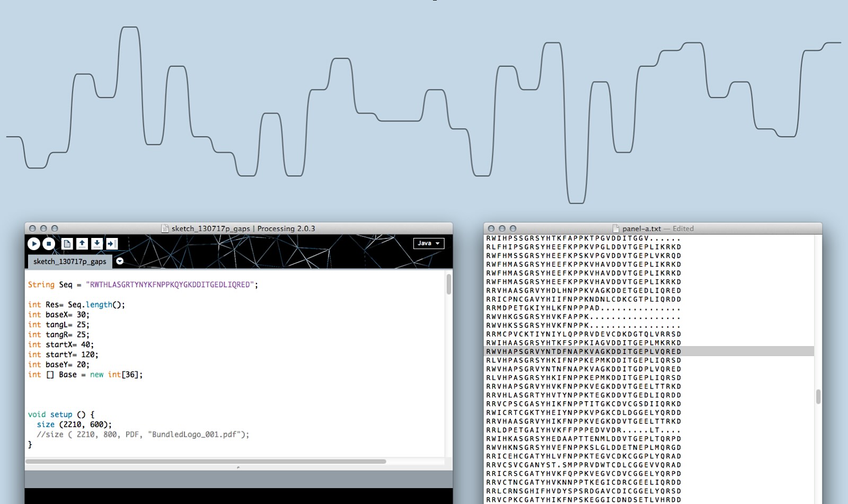The image size is (848, 504).
Task: Click the panel-a.txt vertical scroll thumb
Action: tap(818, 396)
